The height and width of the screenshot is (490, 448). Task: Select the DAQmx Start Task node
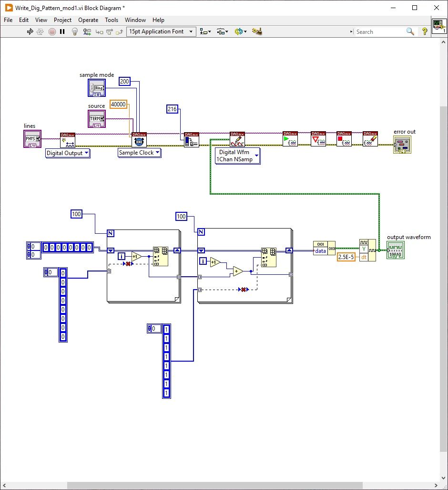pos(291,139)
